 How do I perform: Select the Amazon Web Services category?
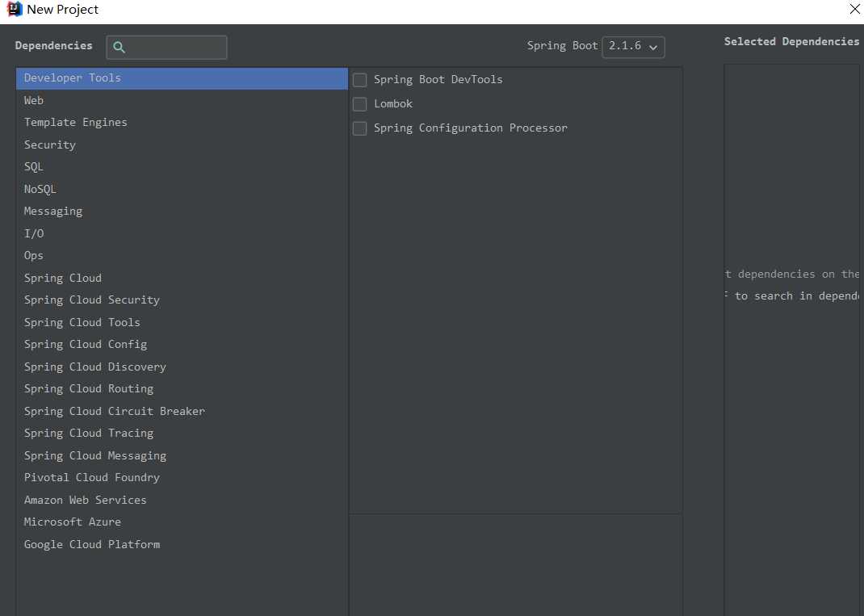click(86, 500)
